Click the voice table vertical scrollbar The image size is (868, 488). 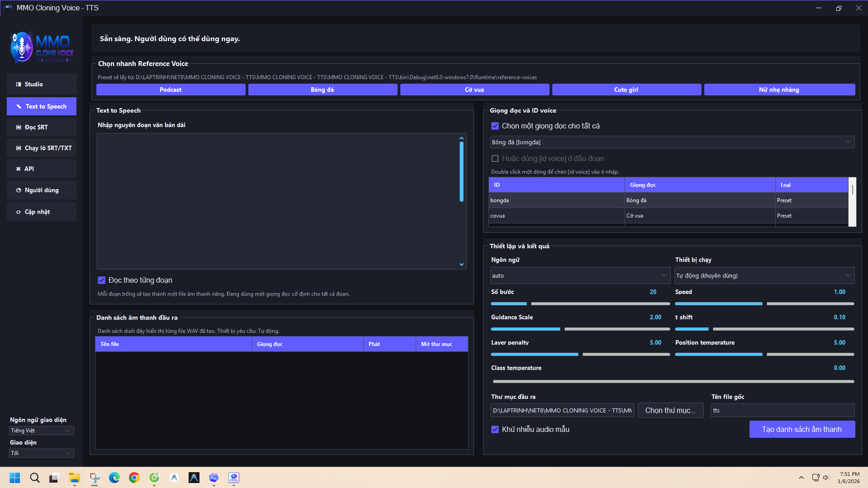tap(853, 202)
